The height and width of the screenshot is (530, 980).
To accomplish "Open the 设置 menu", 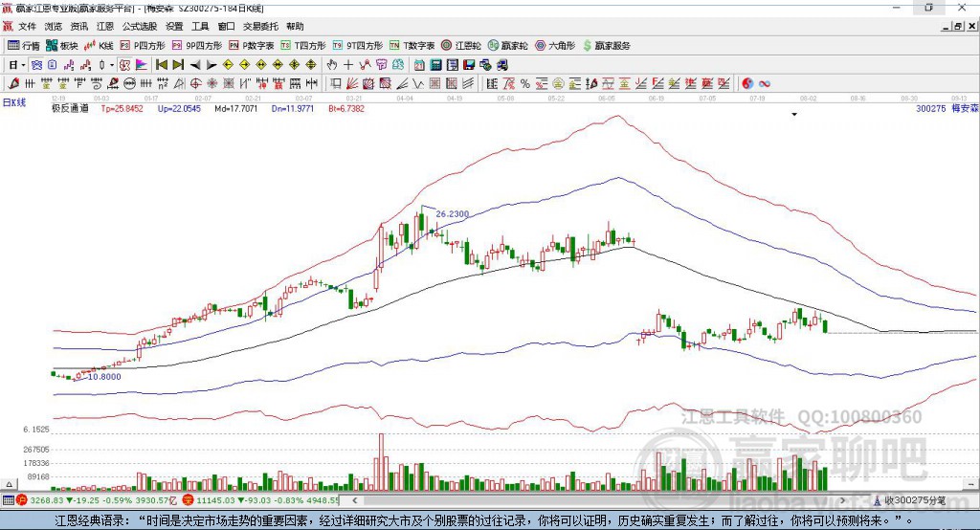I will click(174, 26).
